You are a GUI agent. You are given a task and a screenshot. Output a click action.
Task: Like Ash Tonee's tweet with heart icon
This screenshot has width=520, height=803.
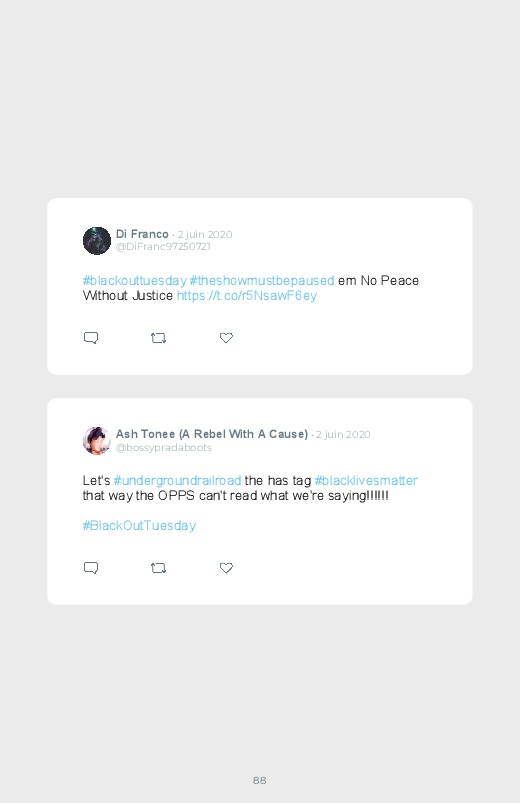(226, 567)
